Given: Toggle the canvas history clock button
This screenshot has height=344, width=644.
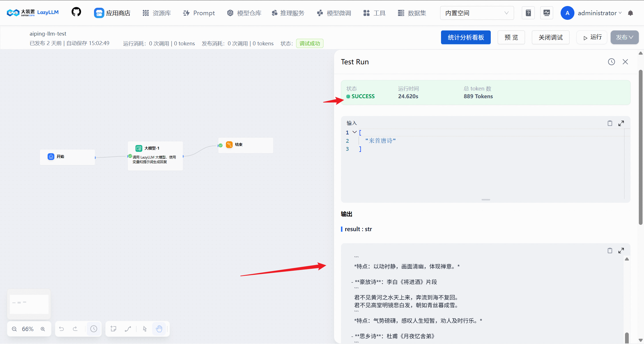Looking at the screenshot, I should [94, 329].
